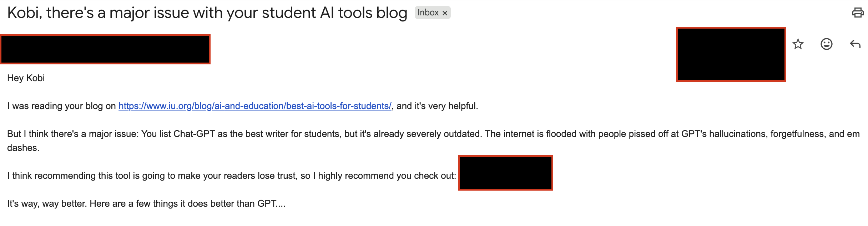The height and width of the screenshot is (226, 868).
Task: Click the redacted timestamp block near the star
Action: [x=731, y=54]
